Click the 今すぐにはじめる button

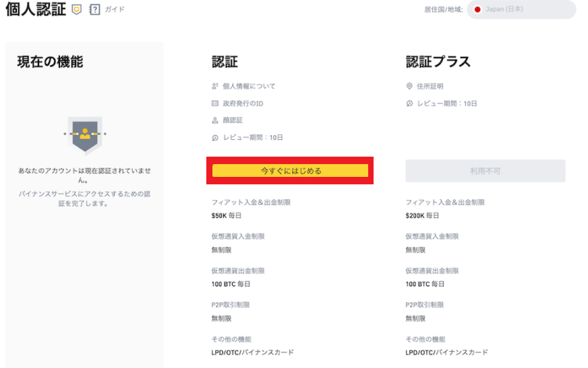click(x=290, y=170)
